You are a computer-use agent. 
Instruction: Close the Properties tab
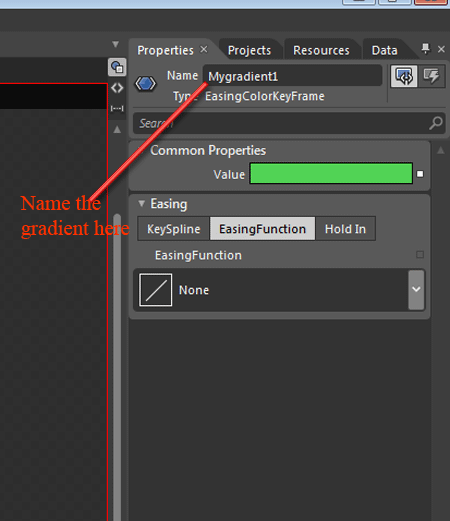point(204,50)
